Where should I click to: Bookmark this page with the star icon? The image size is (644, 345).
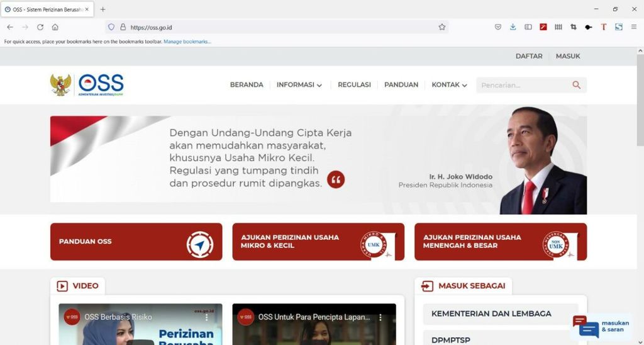tap(442, 27)
